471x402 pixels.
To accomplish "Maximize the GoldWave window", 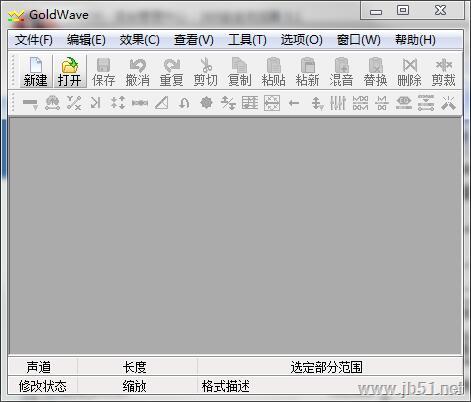I will coord(403,10).
